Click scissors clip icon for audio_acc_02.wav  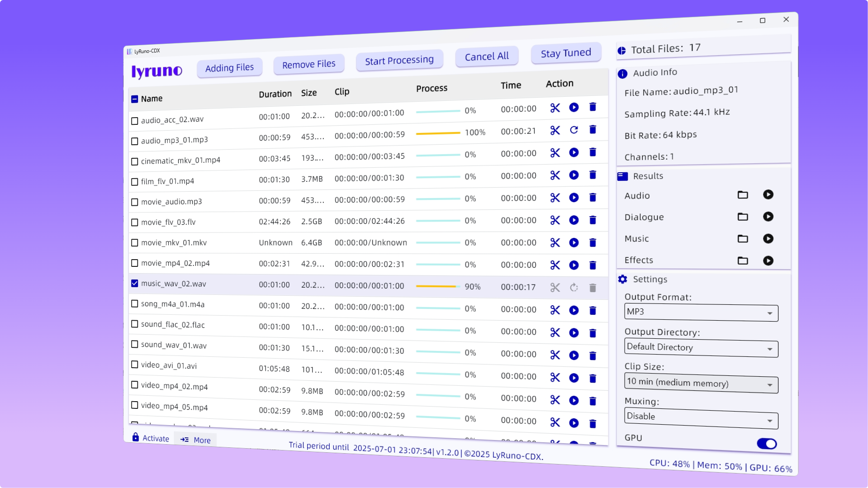click(x=555, y=108)
